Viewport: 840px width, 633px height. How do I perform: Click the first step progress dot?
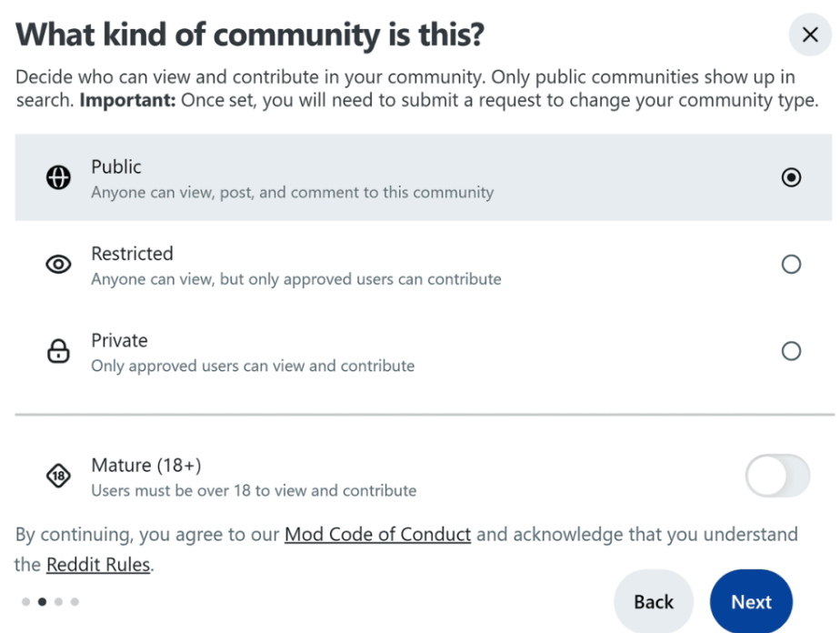26,601
